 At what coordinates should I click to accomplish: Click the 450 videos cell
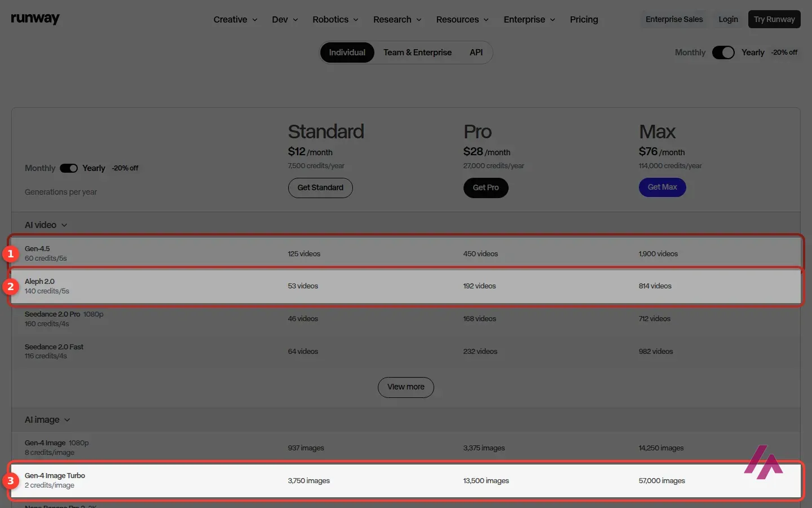480,254
